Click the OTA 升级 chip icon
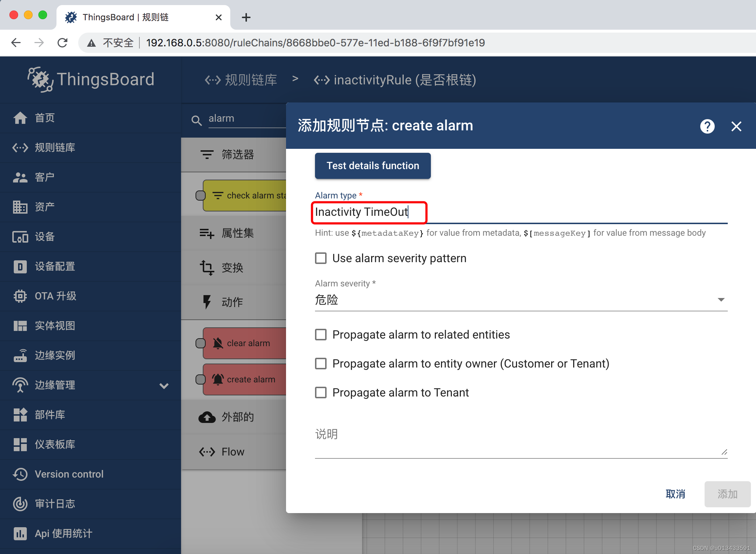This screenshot has height=554, width=756. 20,296
